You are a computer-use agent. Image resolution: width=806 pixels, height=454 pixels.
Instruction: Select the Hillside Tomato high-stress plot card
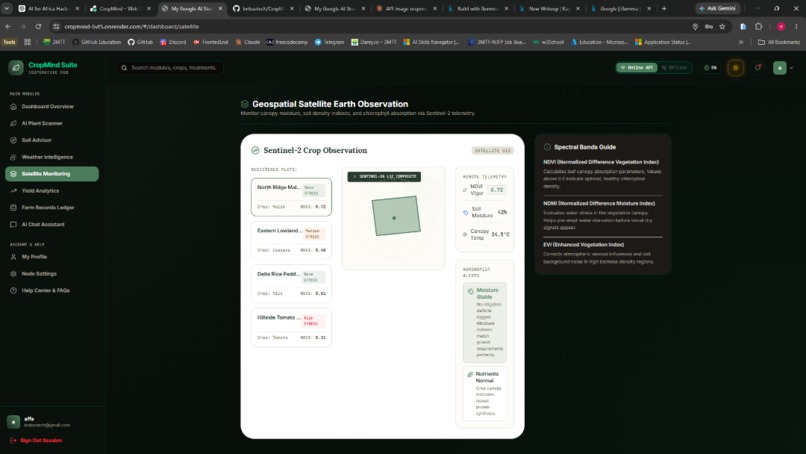pyautogui.click(x=291, y=328)
